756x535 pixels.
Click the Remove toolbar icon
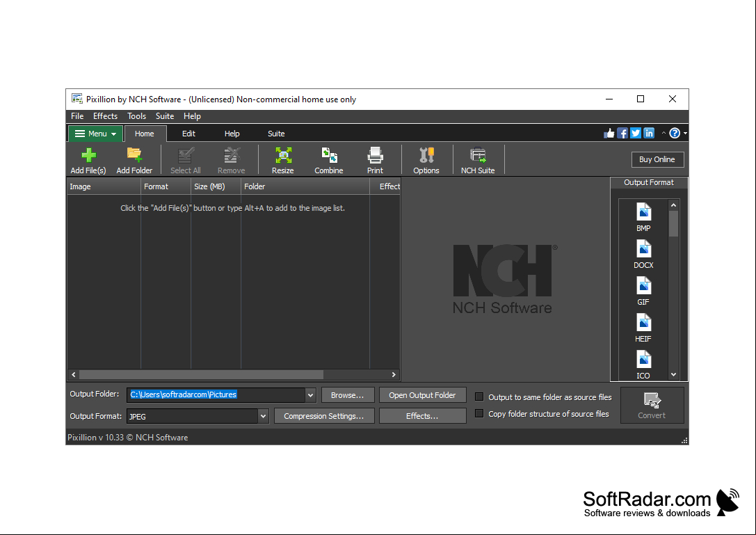(232, 160)
